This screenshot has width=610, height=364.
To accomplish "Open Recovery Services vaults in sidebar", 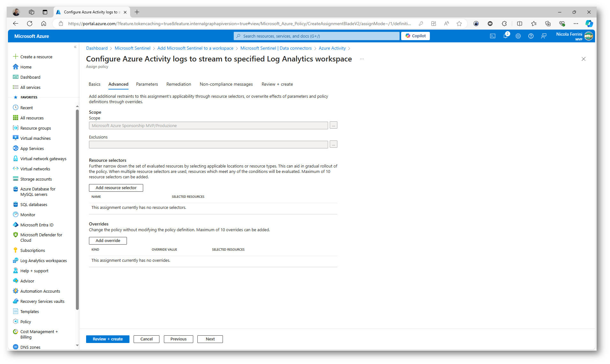I will (42, 301).
